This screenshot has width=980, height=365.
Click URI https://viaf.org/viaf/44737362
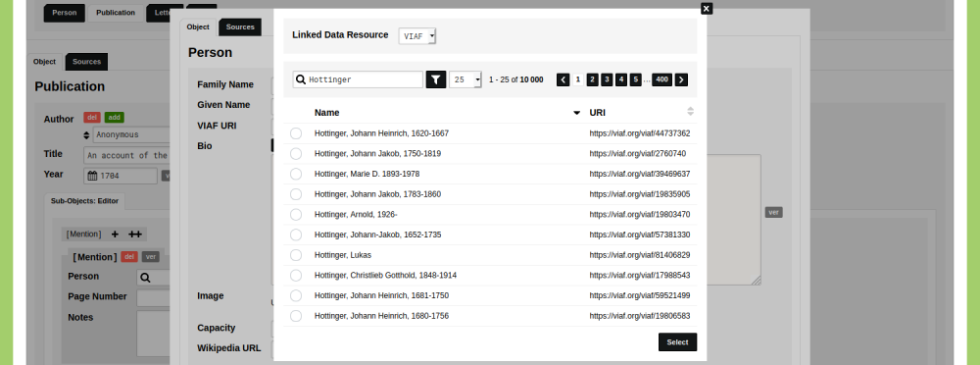point(639,133)
